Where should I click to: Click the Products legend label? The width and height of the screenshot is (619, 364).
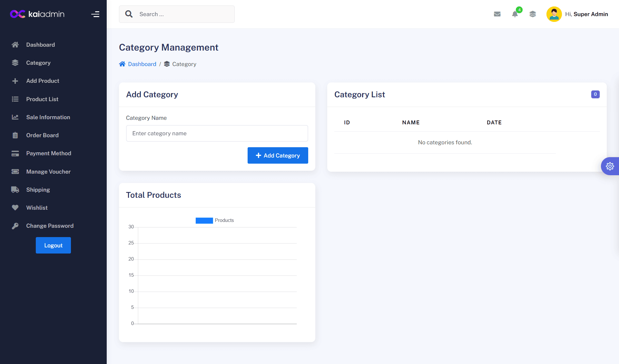(224, 220)
